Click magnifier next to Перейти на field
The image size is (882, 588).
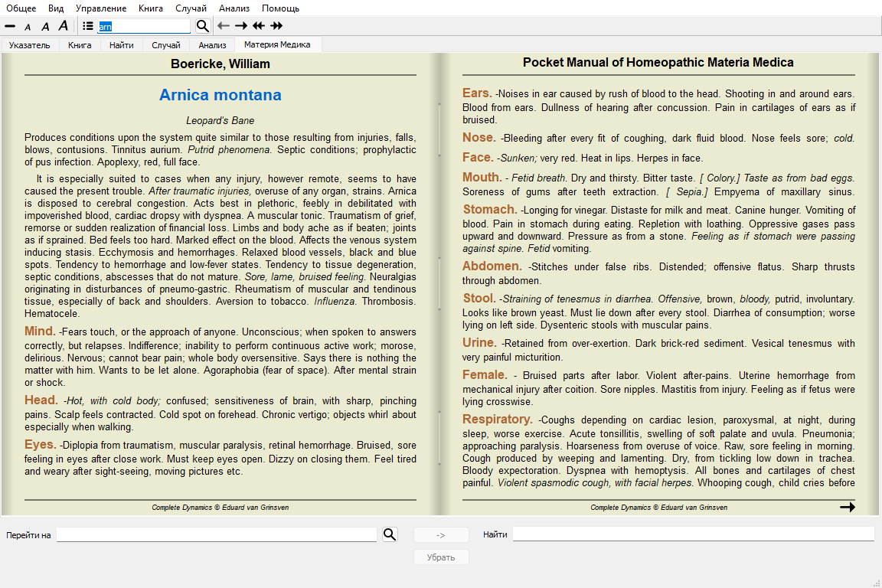tap(390, 534)
